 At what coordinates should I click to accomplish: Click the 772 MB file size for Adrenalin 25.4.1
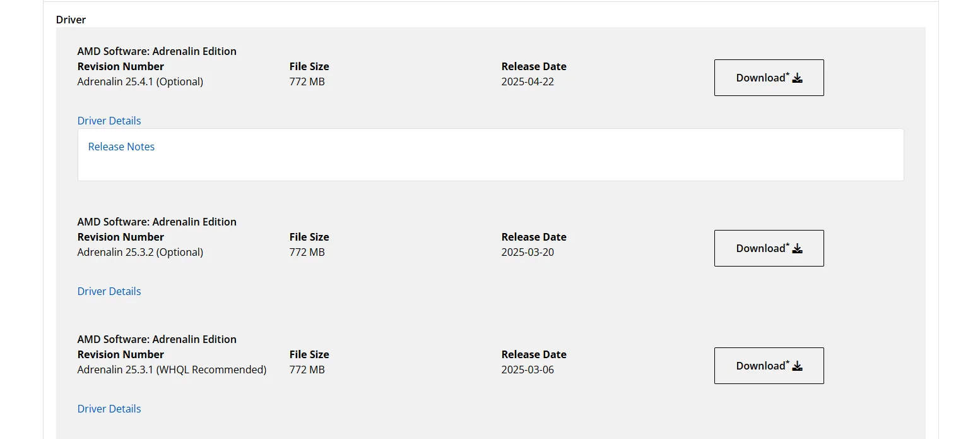coord(307,81)
